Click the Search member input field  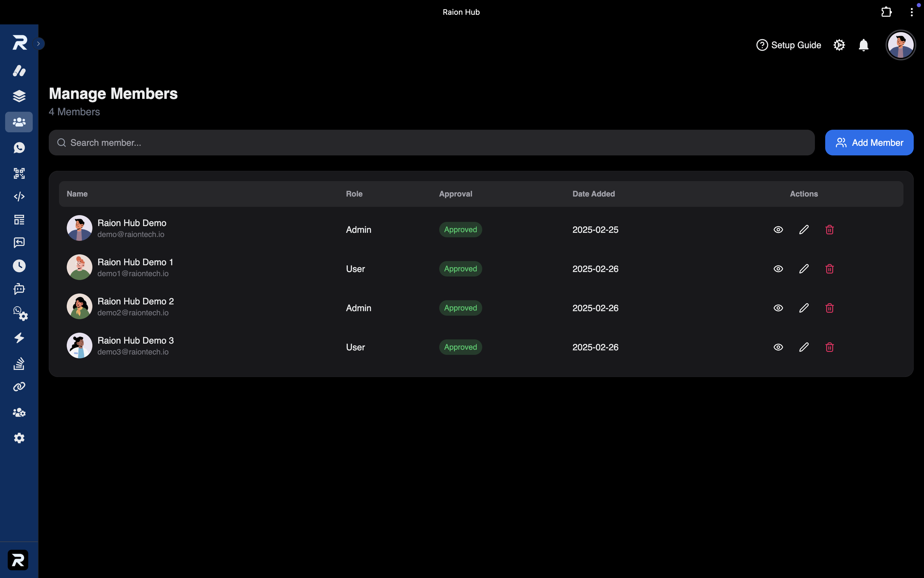click(x=432, y=143)
